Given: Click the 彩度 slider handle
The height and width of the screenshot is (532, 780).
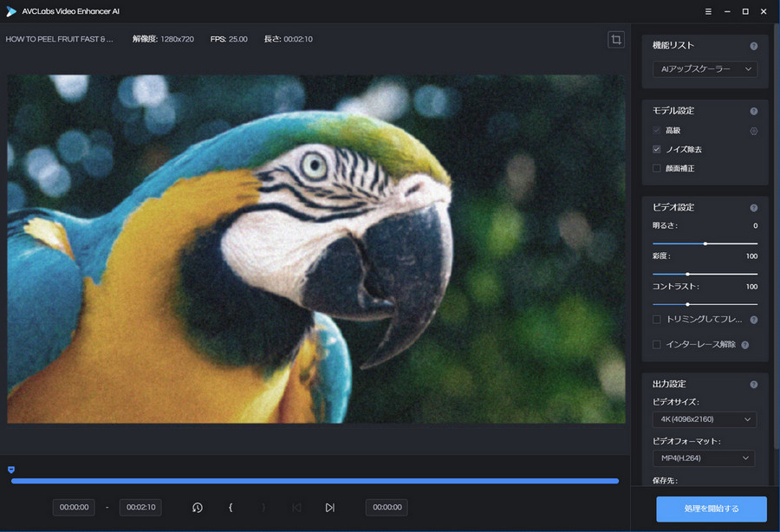Looking at the screenshot, I should coord(687,274).
